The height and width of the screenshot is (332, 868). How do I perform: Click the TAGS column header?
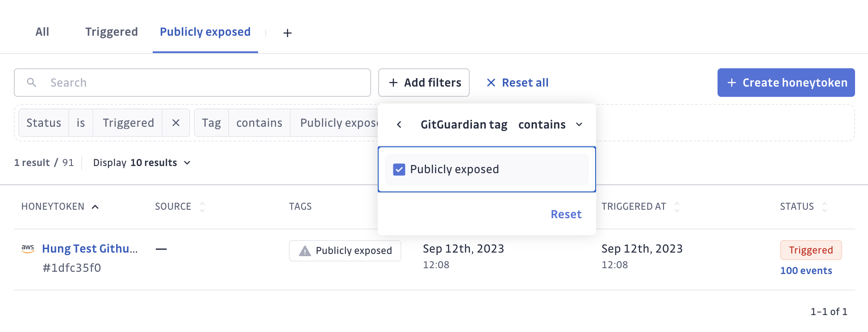300,207
